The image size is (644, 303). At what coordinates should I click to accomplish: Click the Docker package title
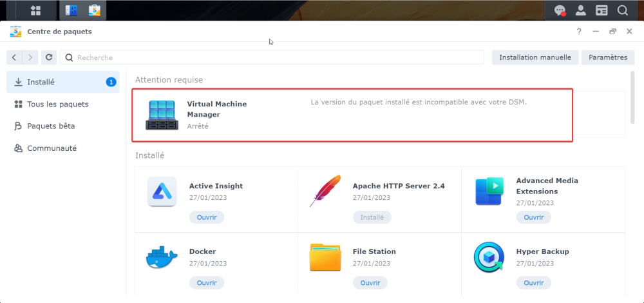click(x=202, y=251)
